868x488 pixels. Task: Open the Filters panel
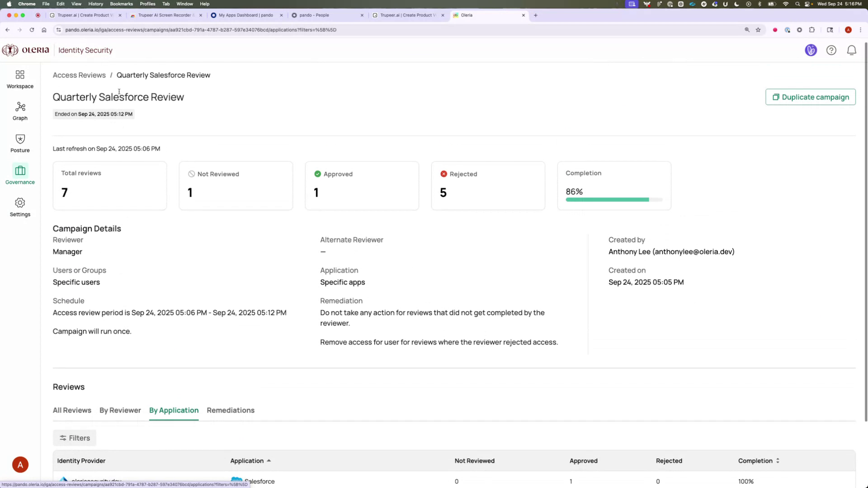(74, 437)
